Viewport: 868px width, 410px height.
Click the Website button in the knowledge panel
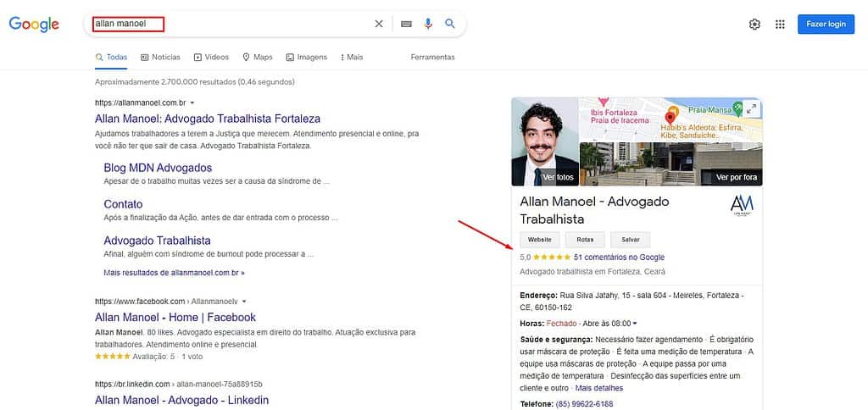[x=540, y=240]
